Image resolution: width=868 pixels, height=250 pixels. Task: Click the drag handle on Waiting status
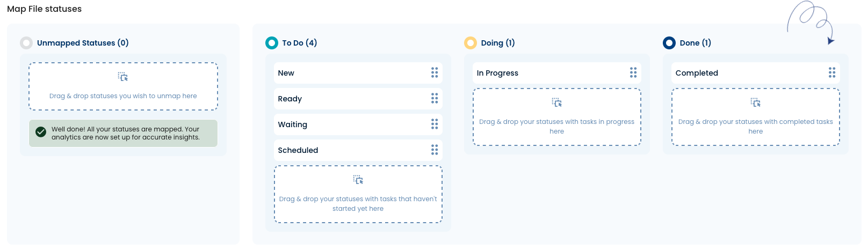click(435, 124)
